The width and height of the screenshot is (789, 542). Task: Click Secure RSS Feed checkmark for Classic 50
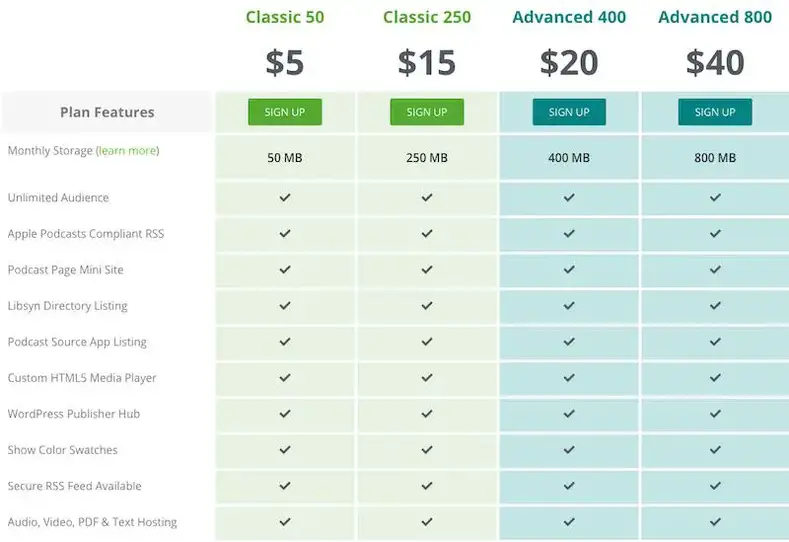(x=285, y=486)
